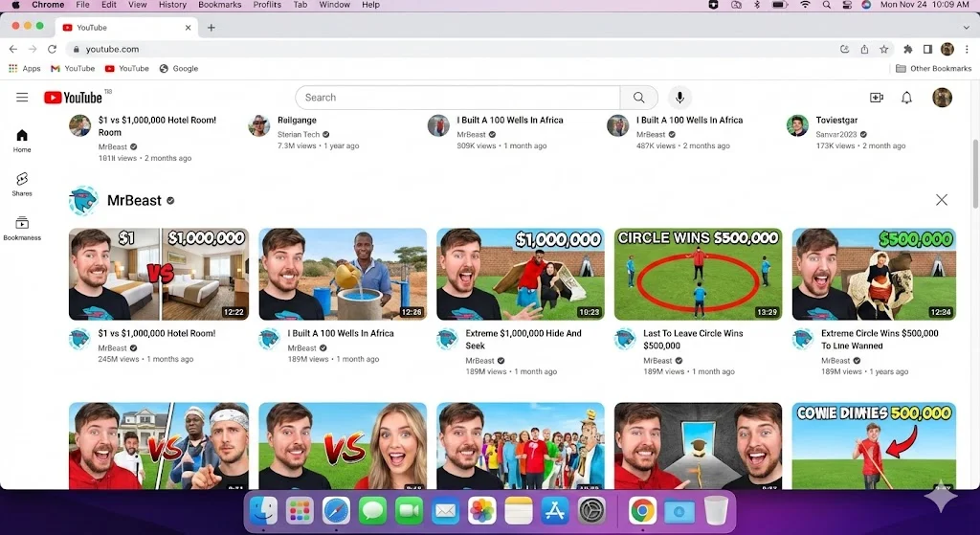
Task: Open the Edit menu
Action: (109, 5)
